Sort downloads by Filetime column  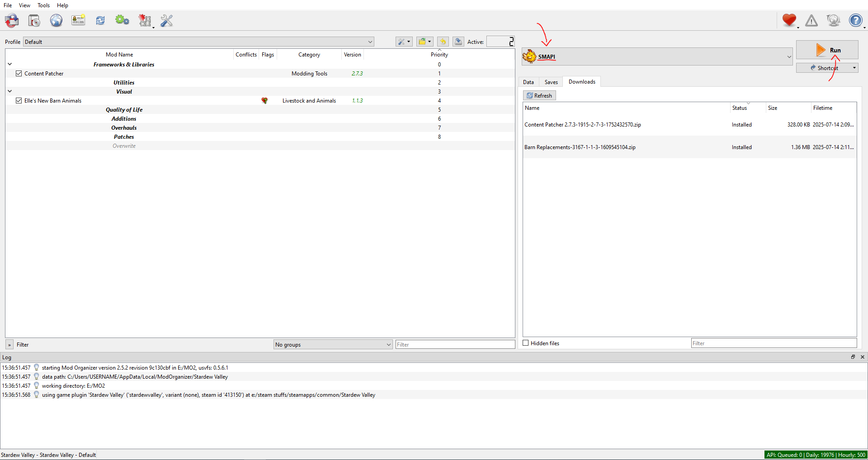[834, 108]
